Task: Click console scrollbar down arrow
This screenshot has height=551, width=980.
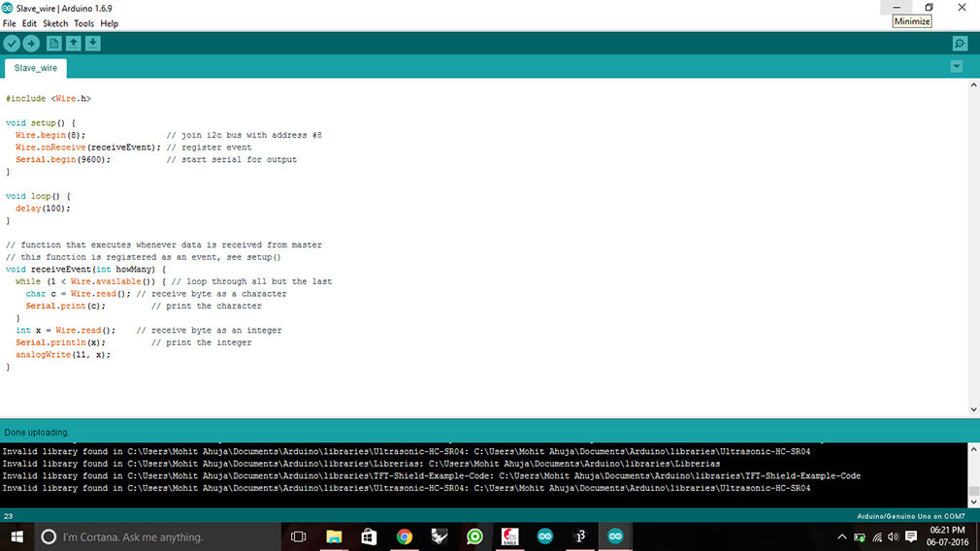Action: [x=974, y=502]
